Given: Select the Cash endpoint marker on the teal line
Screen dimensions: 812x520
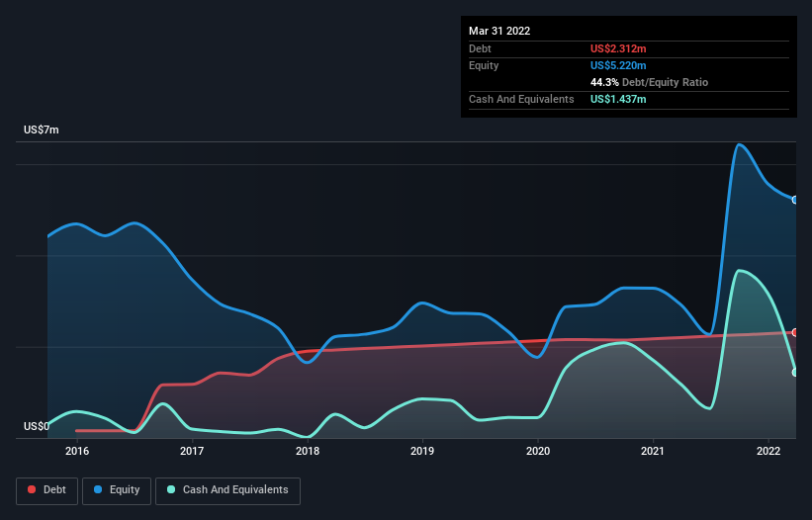Looking at the screenshot, I should tap(795, 372).
